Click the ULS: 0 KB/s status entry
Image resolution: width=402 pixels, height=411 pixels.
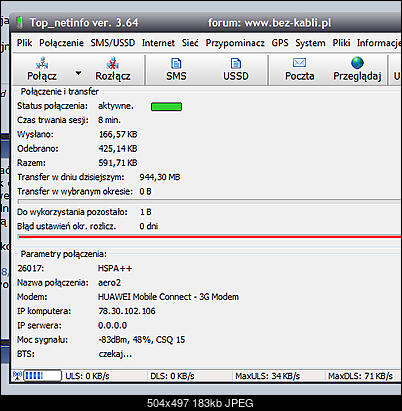tap(87, 376)
